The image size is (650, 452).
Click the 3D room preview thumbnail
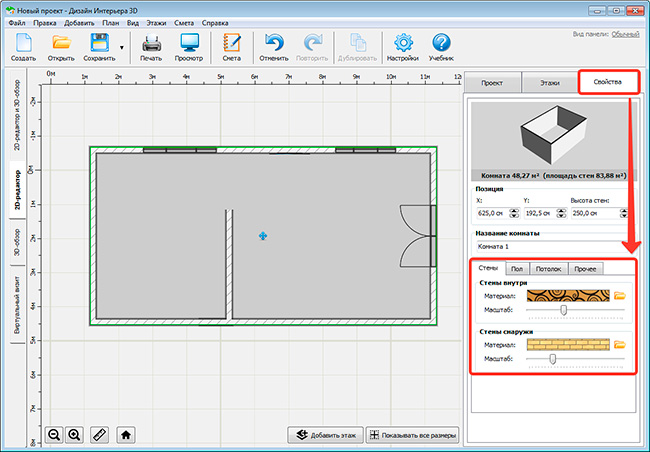pyautogui.click(x=553, y=141)
